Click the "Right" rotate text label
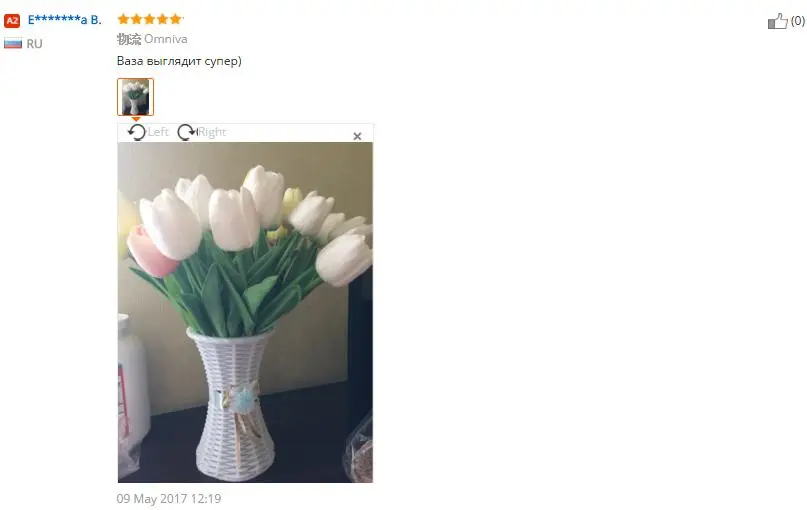 (212, 132)
